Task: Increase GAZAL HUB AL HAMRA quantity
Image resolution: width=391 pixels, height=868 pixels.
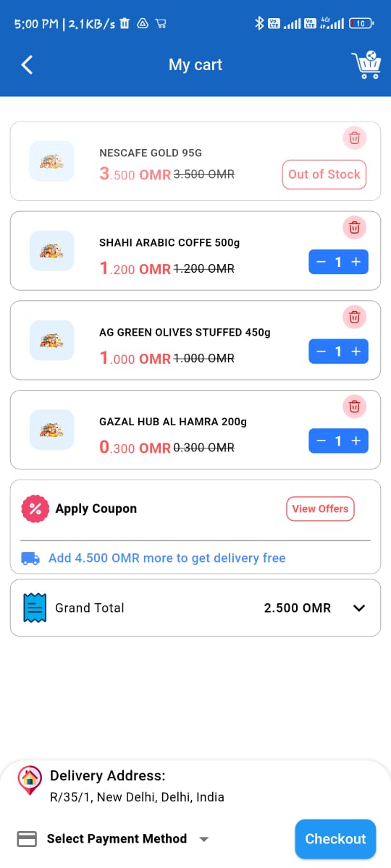Action: pos(356,441)
